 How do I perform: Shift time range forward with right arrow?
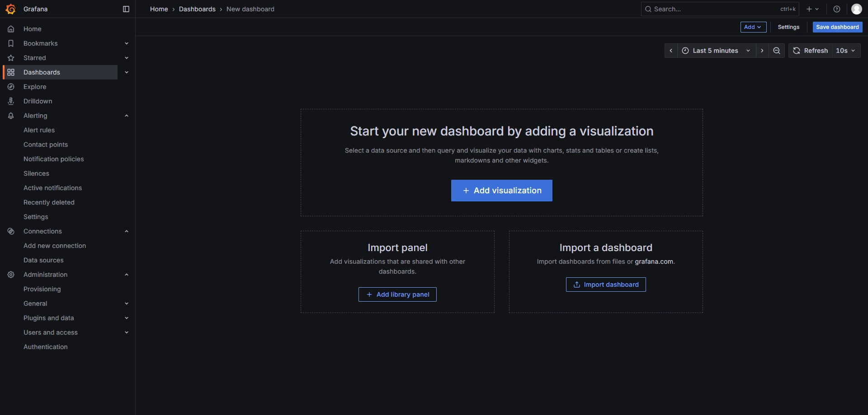pyautogui.click(x=762, y=51)
